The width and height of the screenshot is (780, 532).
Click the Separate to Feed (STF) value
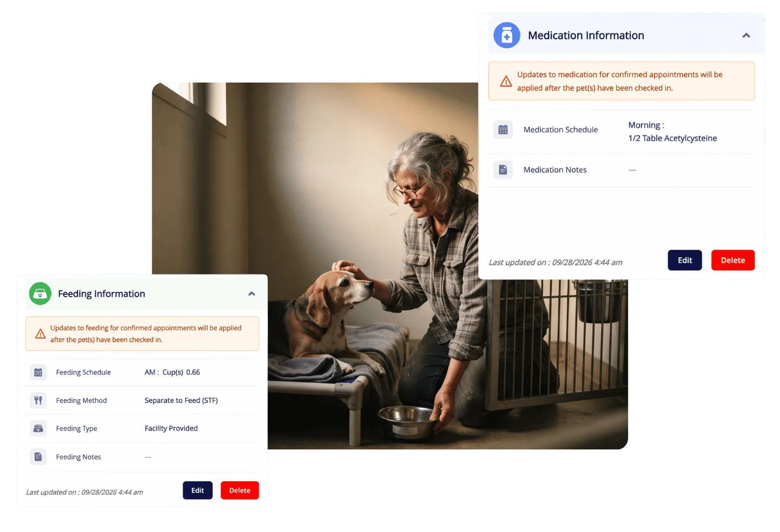pos(181,401)
